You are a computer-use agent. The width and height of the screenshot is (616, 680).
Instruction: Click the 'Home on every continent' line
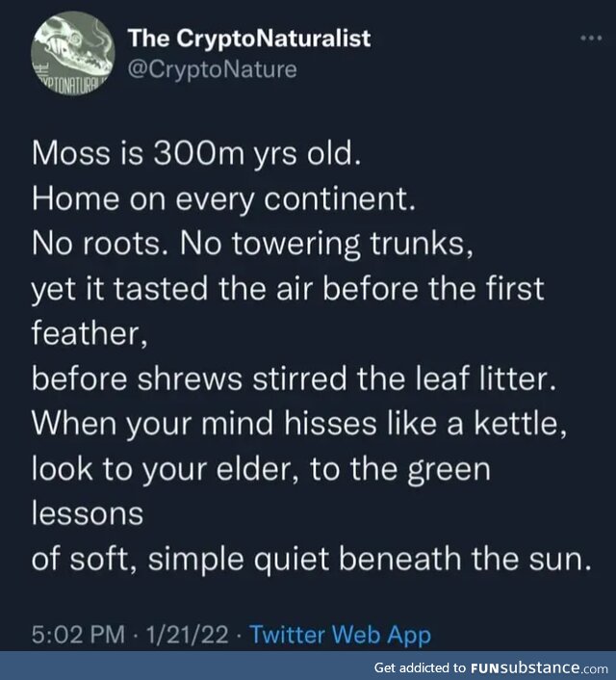coord(223,199)
